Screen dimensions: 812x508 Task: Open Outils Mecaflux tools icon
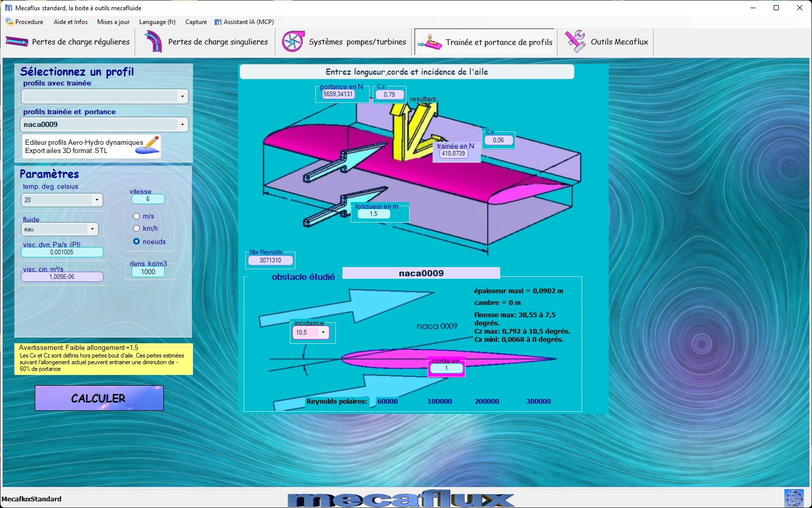coord(575,41)
